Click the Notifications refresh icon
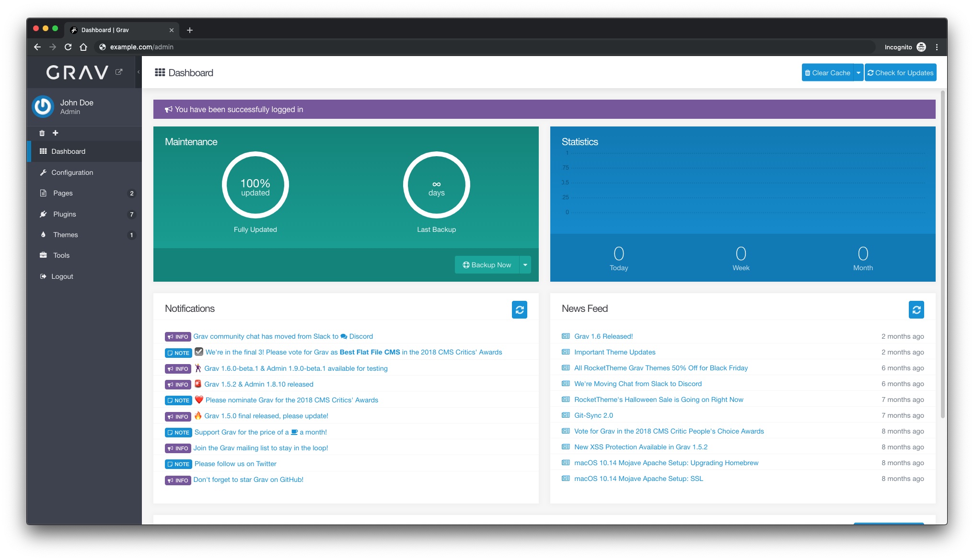 coord(519,309)
